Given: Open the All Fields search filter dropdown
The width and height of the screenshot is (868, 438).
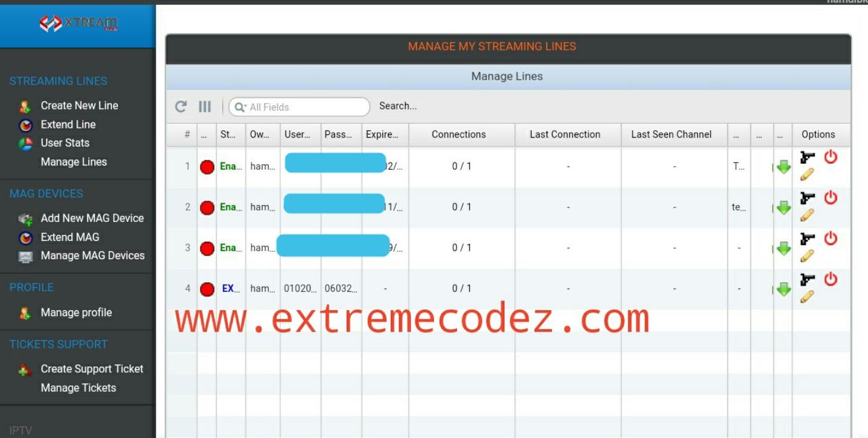Looking at the screenshot, I should 242,106.
